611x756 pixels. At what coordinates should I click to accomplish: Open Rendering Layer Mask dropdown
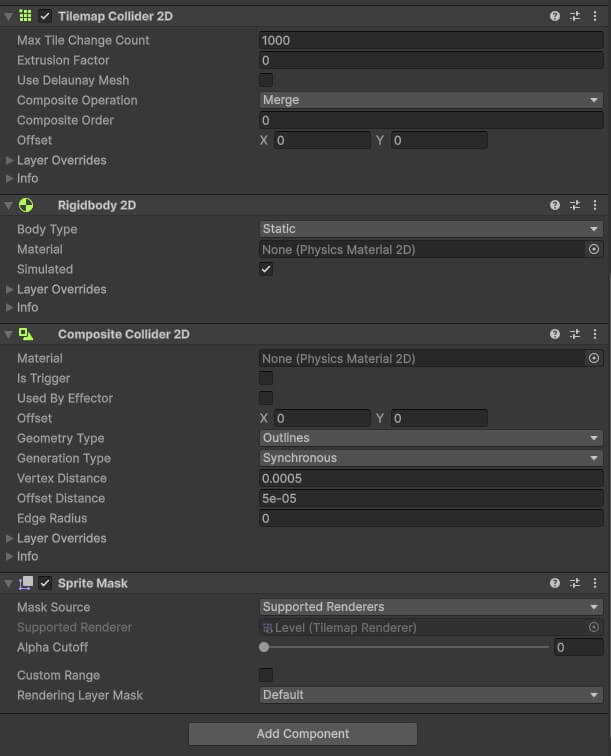click(431, 695)
